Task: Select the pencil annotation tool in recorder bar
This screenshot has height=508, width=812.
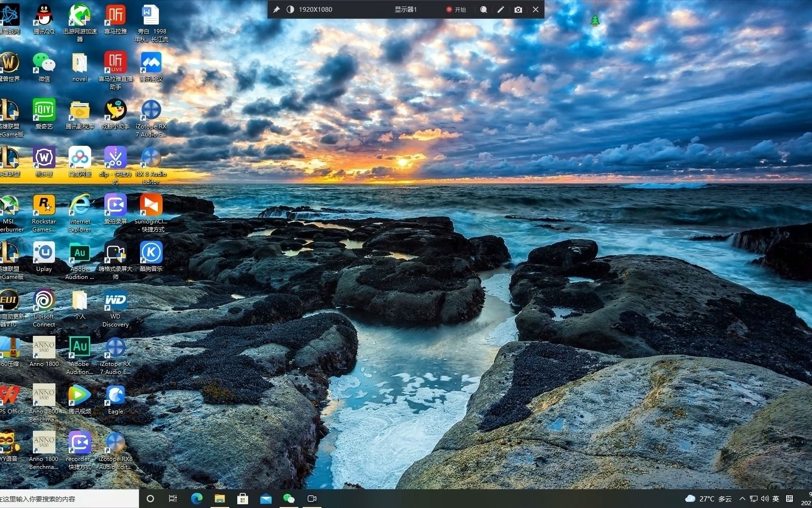Action: point(501,9)
